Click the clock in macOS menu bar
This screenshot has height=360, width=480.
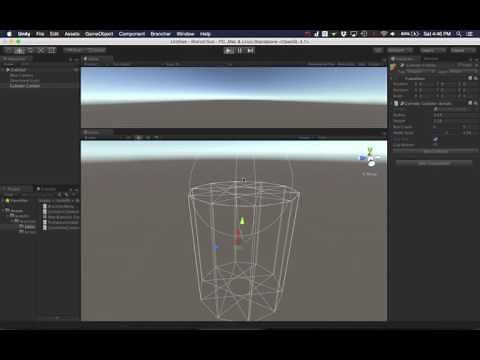437,34
